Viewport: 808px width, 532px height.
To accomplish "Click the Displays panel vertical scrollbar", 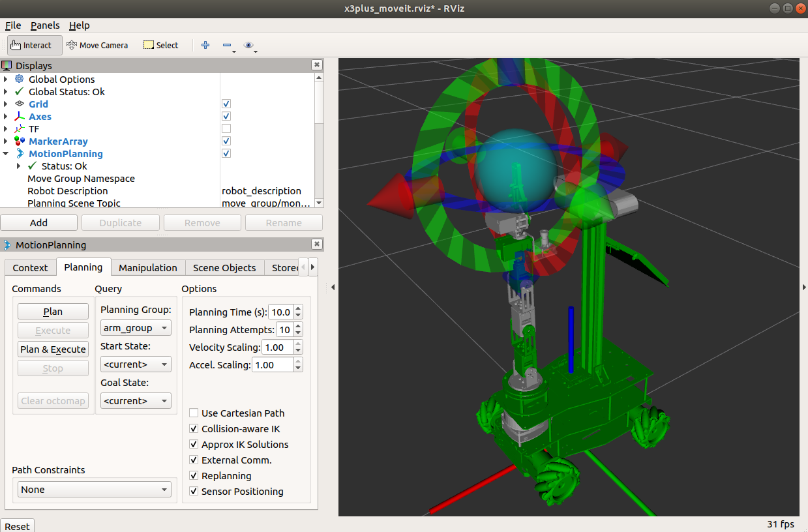I will click(x=319, y=140).
